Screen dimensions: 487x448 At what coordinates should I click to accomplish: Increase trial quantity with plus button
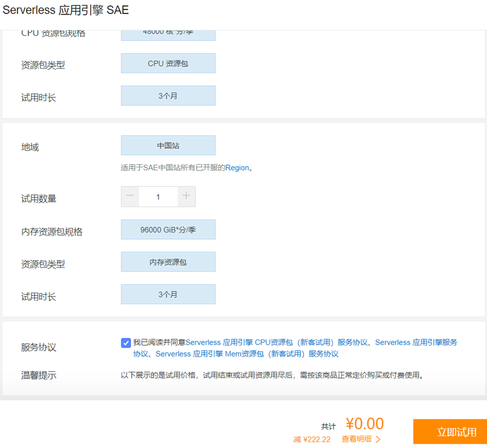[x=186, y=196]
